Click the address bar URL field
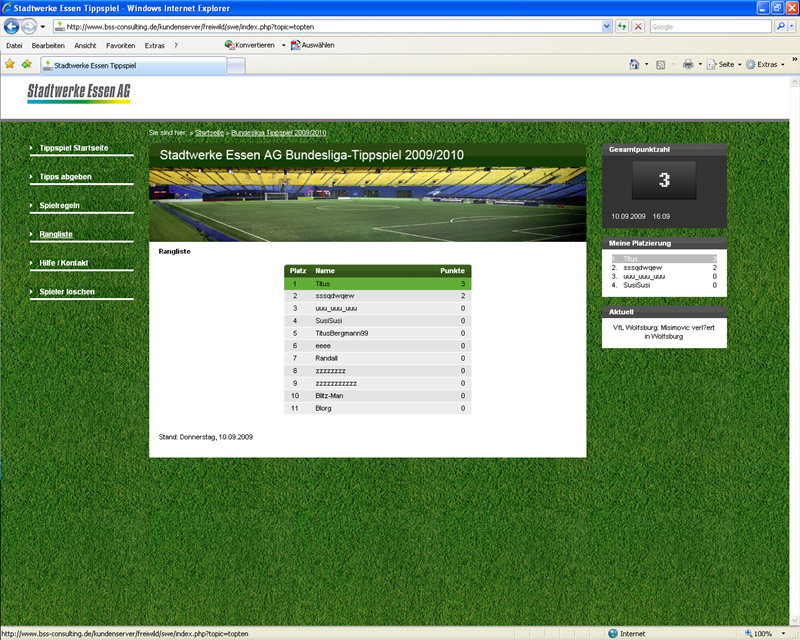Viewport: 800px width, 640px height. coord(327,27)
